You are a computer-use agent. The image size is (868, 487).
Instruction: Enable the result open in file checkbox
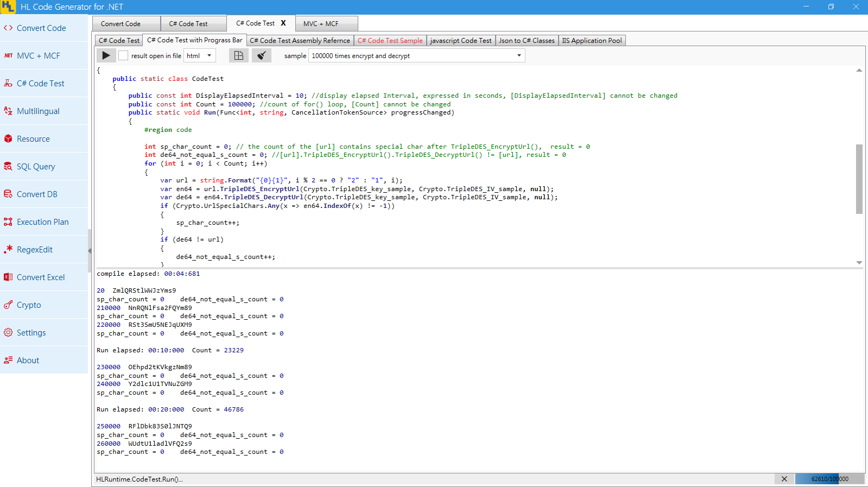pyautogui.click(x=123, y=55)
